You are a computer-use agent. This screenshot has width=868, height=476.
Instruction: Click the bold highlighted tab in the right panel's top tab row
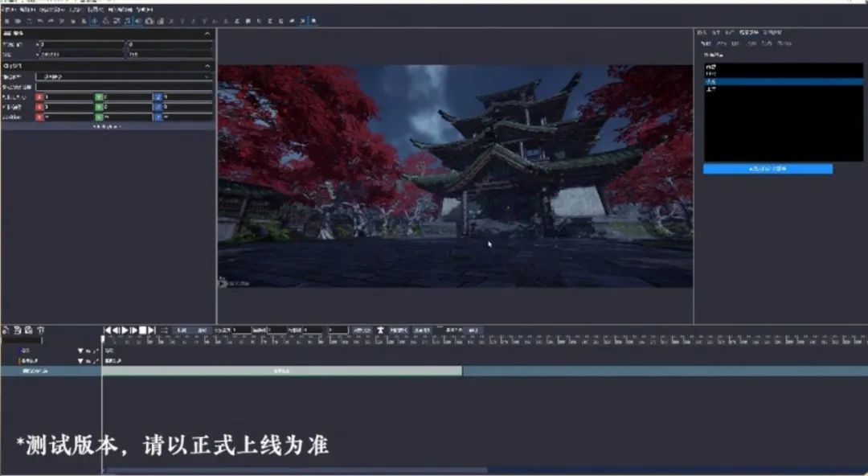[x=749, y=33]
